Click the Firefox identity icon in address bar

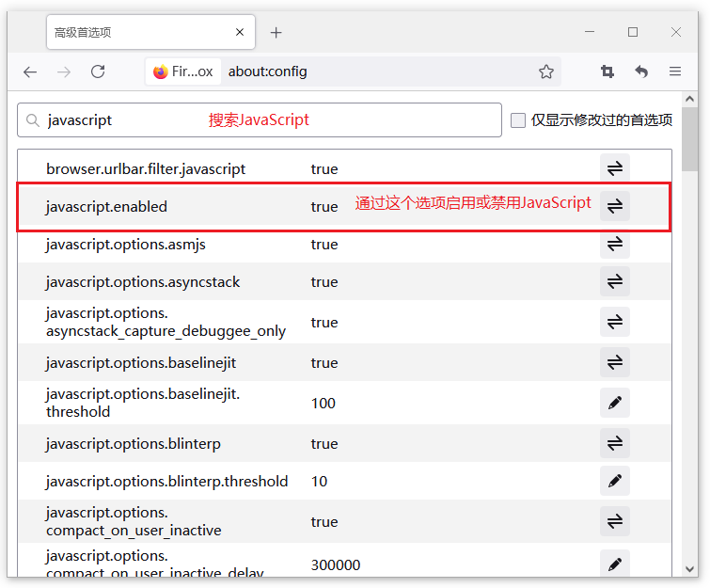(x=161, y=72)
